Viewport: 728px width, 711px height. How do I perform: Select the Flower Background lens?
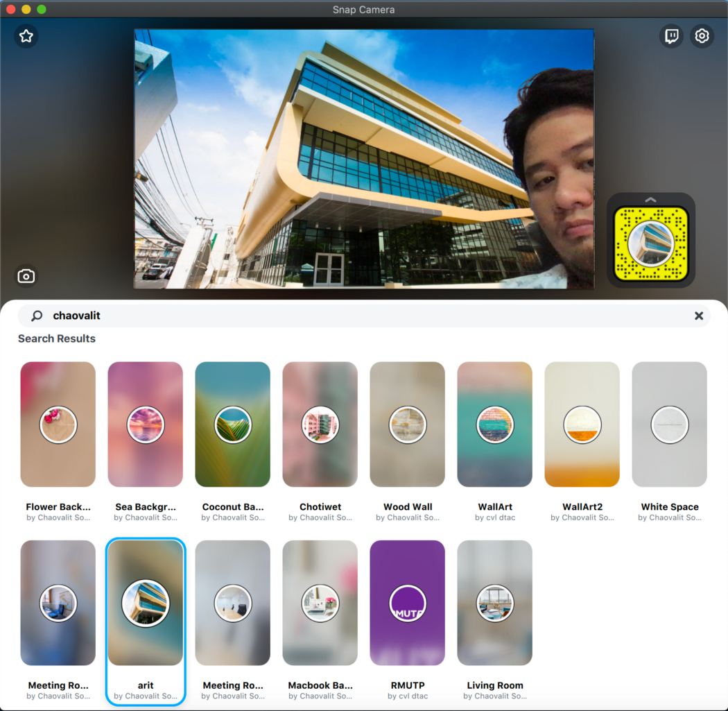tap(58, 424)
